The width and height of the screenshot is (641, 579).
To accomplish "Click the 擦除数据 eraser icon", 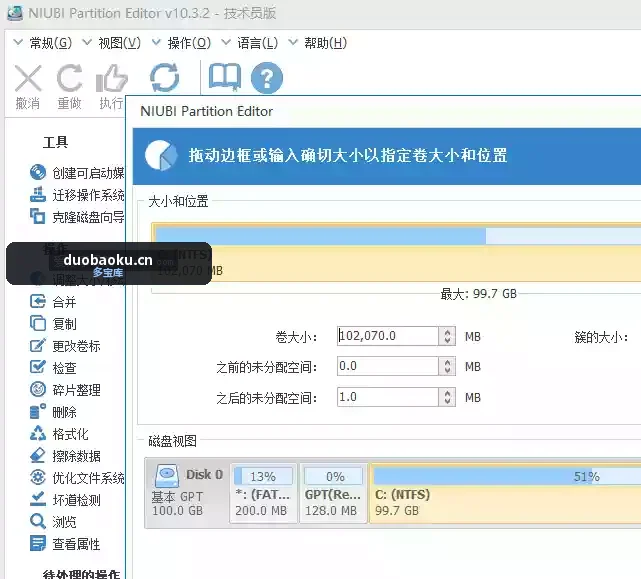I will click(38, 455).
